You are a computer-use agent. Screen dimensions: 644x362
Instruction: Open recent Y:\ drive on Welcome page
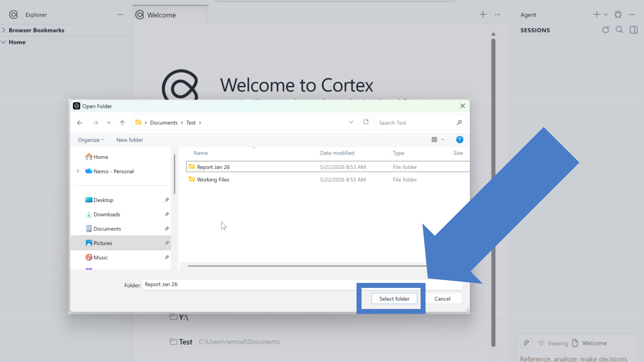pos(179,317)
